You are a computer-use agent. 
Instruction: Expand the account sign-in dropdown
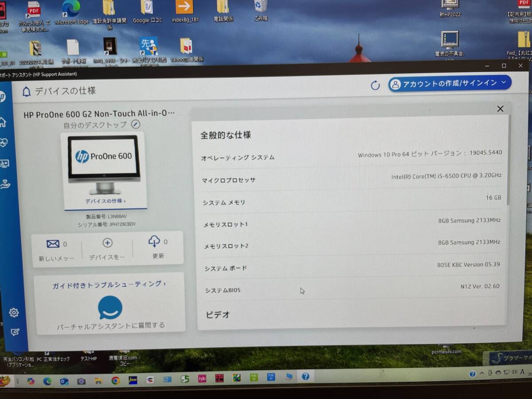click(x=504, y=82)
